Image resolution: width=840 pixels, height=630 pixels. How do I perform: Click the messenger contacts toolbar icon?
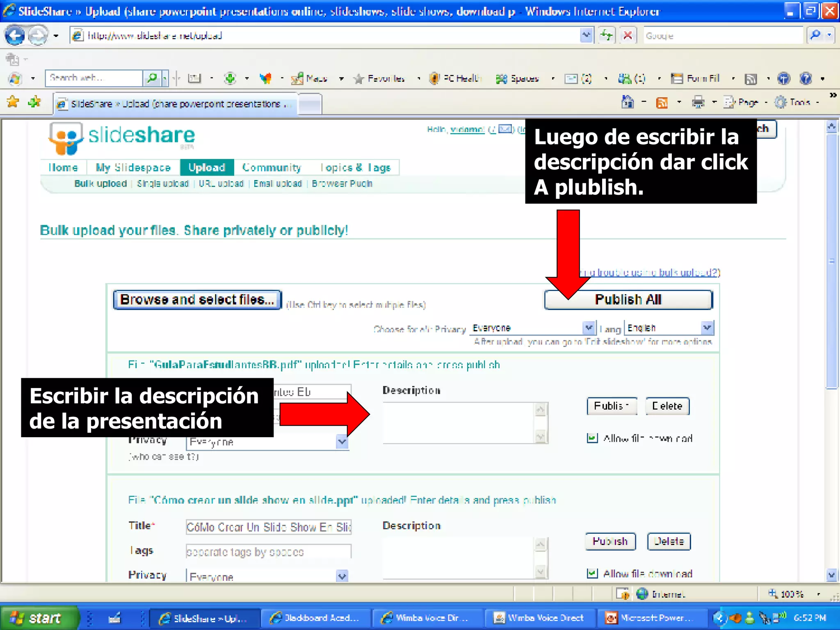[x=624, y=78]
